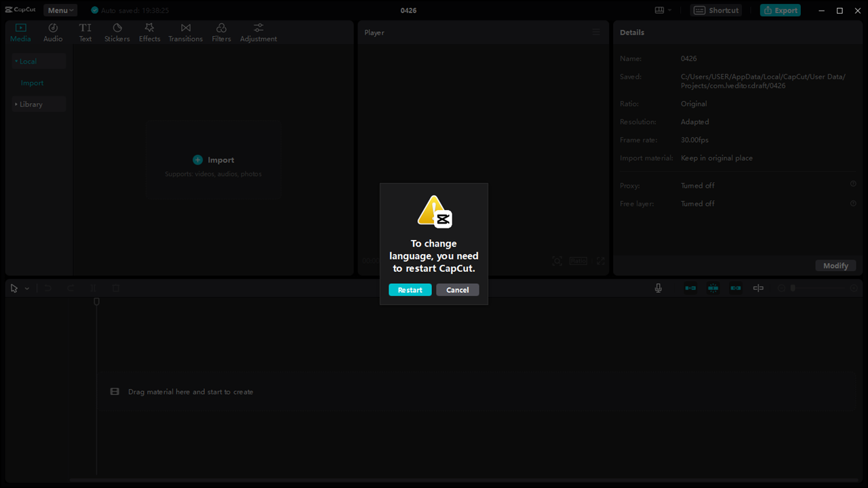The image size is (868, 488).
Task: Go to the Transitions tab
Action: pyautogui.click(x=185, y=33)
